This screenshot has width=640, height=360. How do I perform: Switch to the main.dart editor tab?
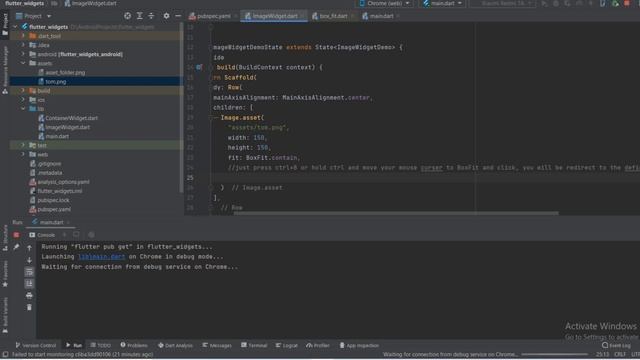click(381, 16)
